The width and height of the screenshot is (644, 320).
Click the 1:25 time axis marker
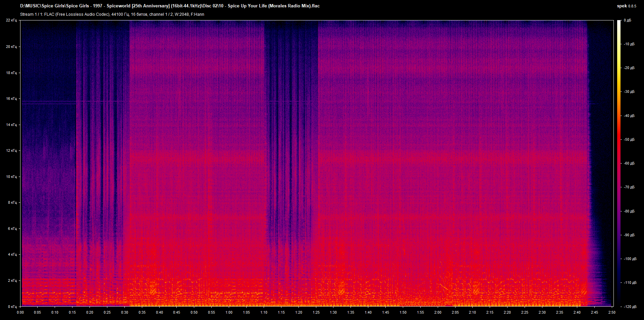point(316,312)
